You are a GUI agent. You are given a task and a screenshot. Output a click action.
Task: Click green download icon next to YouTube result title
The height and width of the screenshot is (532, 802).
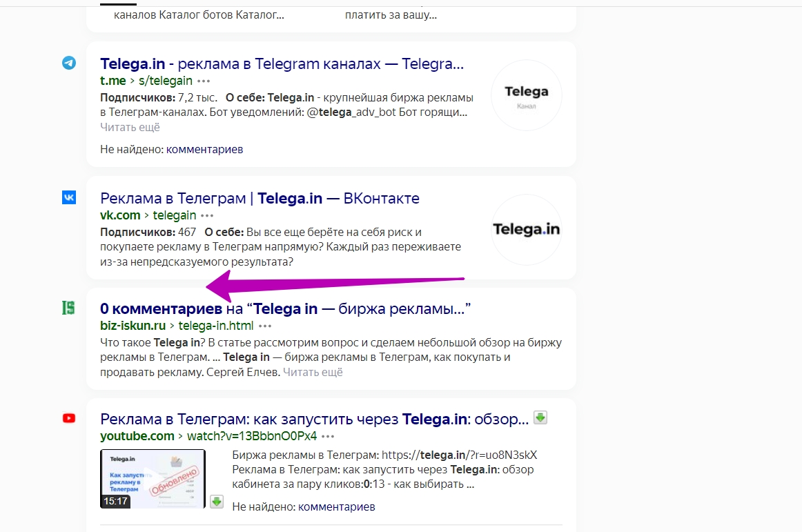540,418
